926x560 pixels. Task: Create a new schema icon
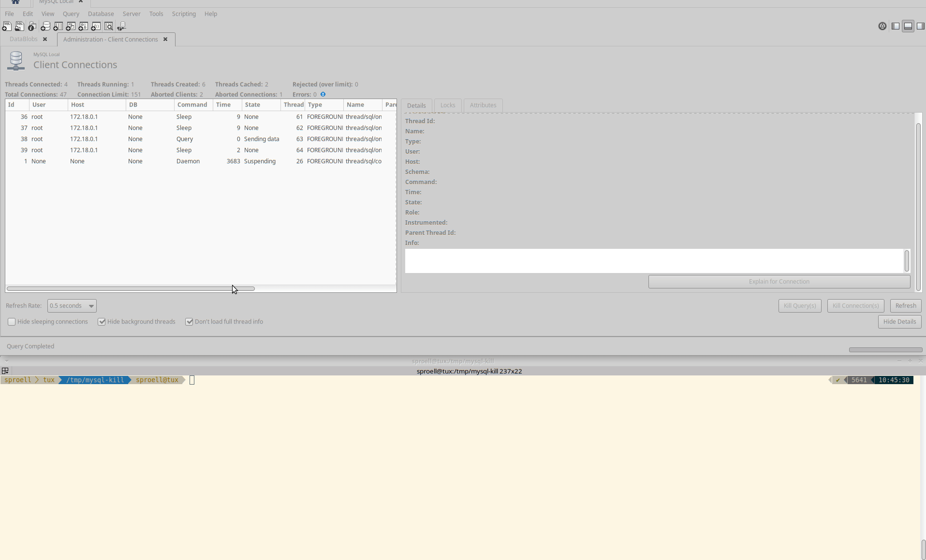point(45,26)
